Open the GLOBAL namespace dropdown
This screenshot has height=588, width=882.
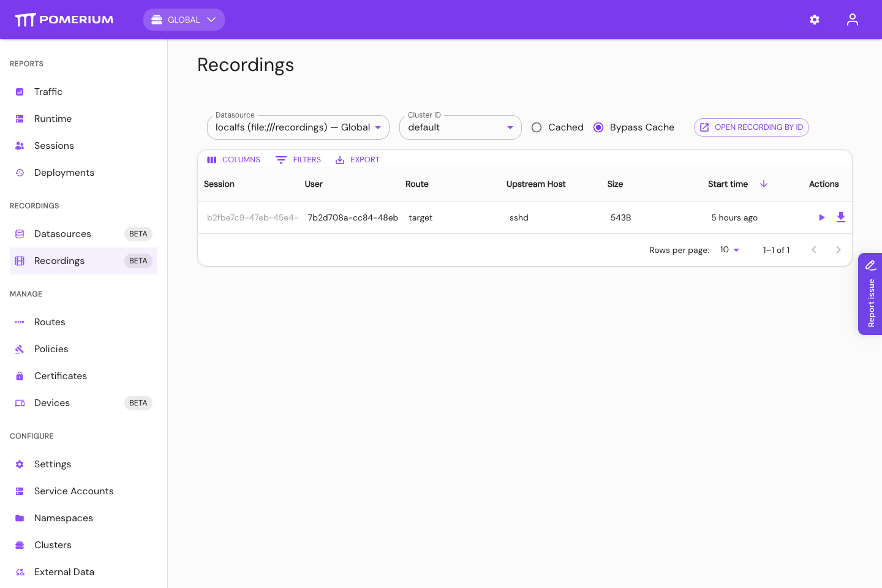pos(184,20)
